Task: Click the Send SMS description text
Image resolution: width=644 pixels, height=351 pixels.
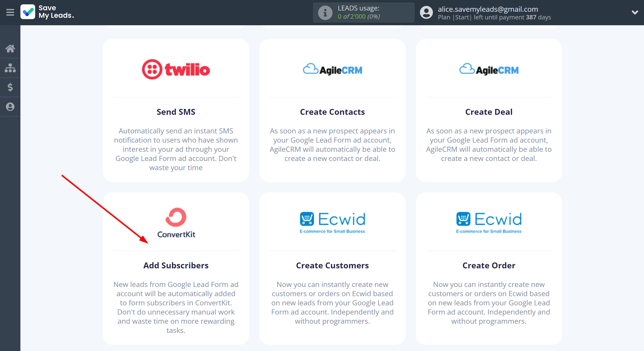Action: [x=176, y=149]
